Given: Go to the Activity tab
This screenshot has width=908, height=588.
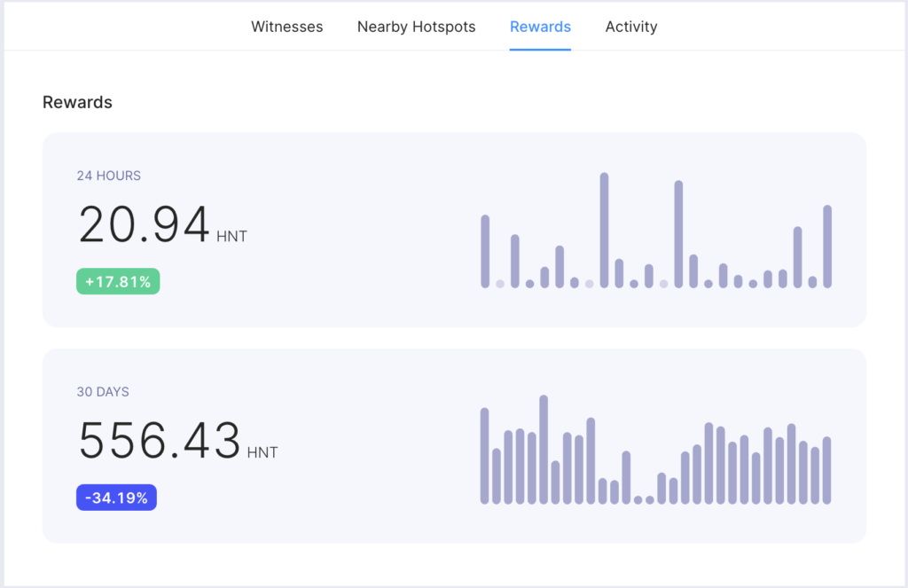Looking at the screenshot, I should coord(630,27).
